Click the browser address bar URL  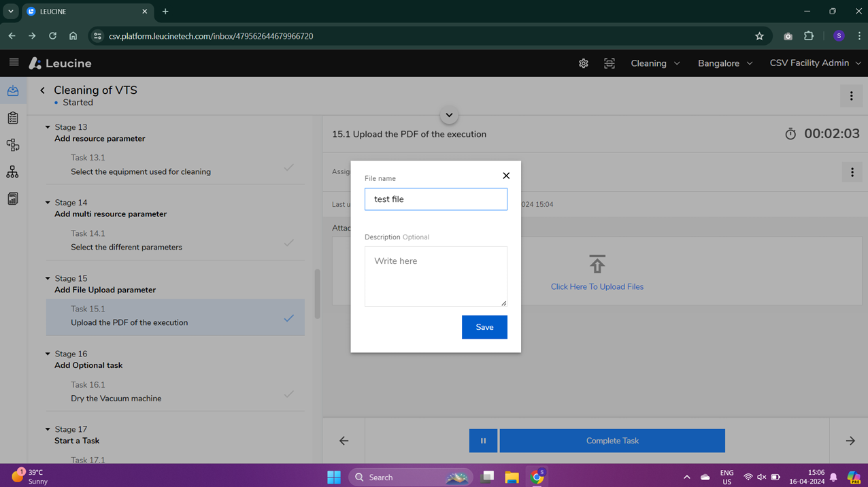coord(211,36)
